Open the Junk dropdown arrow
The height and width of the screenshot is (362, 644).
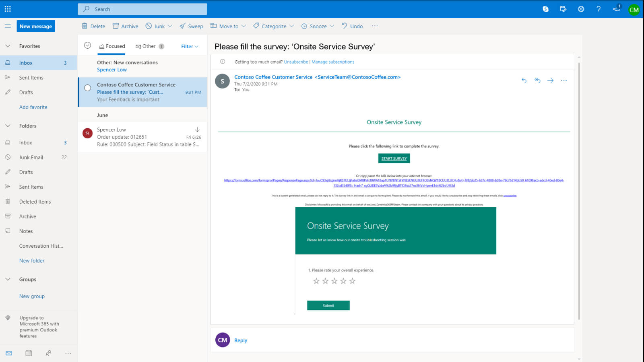pyautogui.click(x=170, y=26)
